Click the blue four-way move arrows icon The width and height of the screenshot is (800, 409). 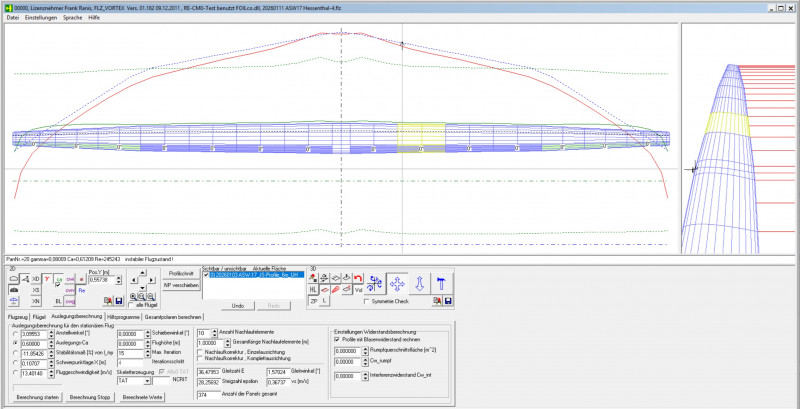396,283
